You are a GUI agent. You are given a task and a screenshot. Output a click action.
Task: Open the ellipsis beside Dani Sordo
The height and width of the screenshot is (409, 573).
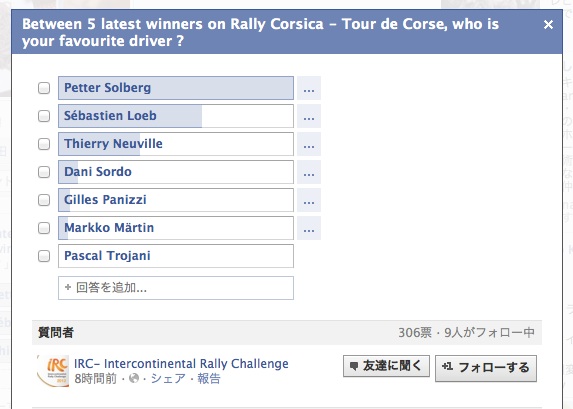309,172
